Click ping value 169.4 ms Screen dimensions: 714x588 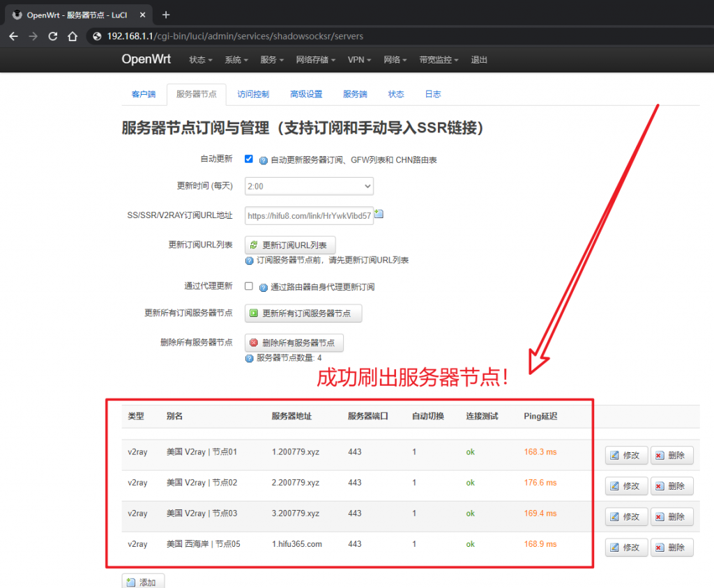click(x=540, y=513)
